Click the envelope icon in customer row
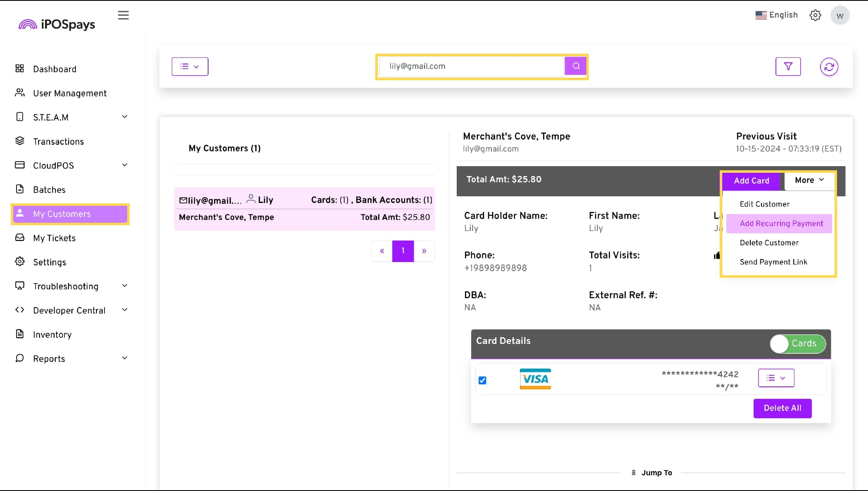 183,200
